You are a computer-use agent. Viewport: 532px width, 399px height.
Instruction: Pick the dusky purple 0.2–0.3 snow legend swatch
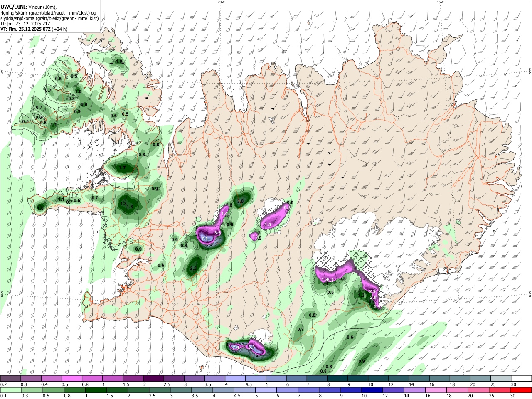pyautogui.click(x=10, y=378)
